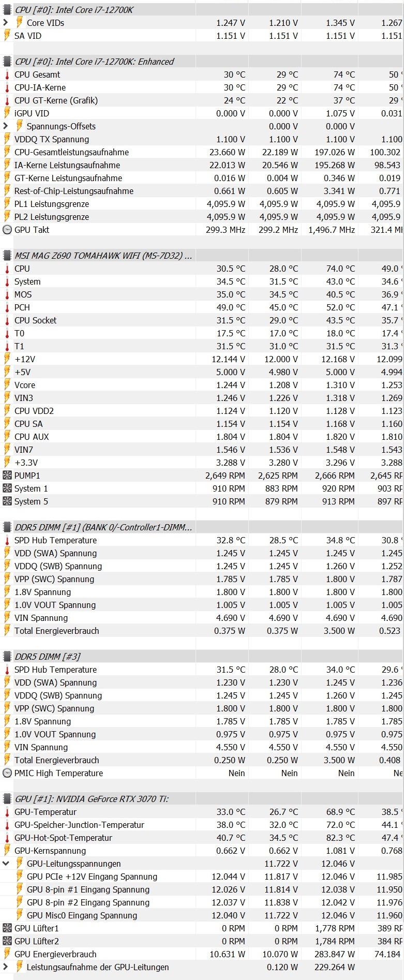404x980 pixels.
Task: Click the fan icon next to System 5
Action: tap(7, 501)
